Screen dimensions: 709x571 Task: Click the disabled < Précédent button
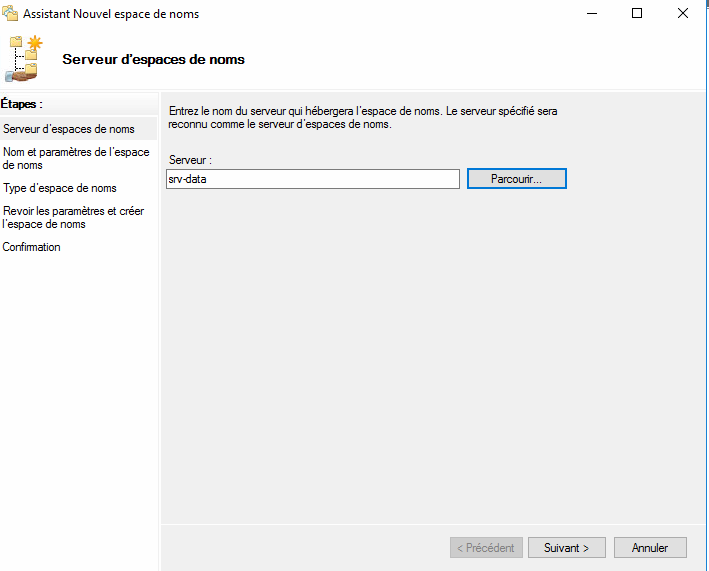486,547
